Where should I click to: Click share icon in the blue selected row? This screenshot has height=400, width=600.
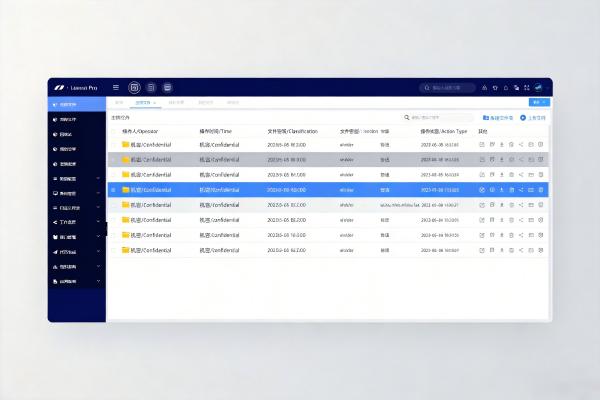pos(521,190)
